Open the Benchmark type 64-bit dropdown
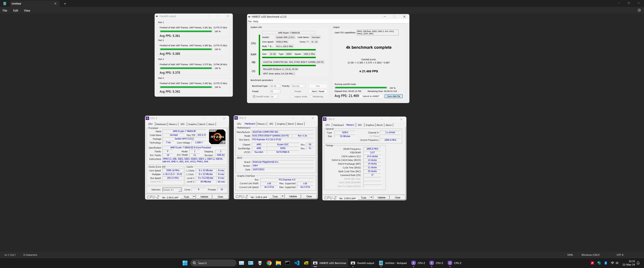Image resolution: width=644 pixels, height=268 pixels. point(275,86)
